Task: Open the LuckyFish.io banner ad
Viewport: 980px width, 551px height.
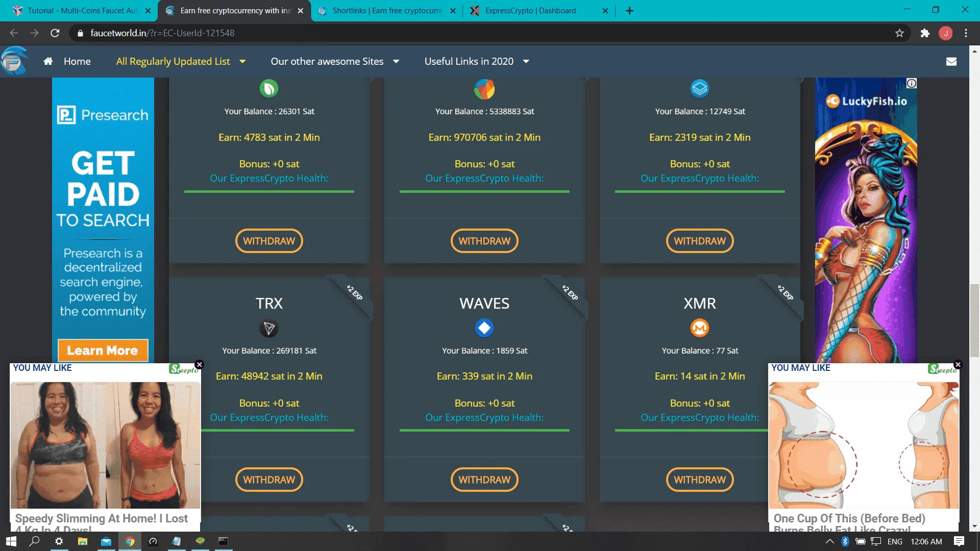Action: coord(866,220)
